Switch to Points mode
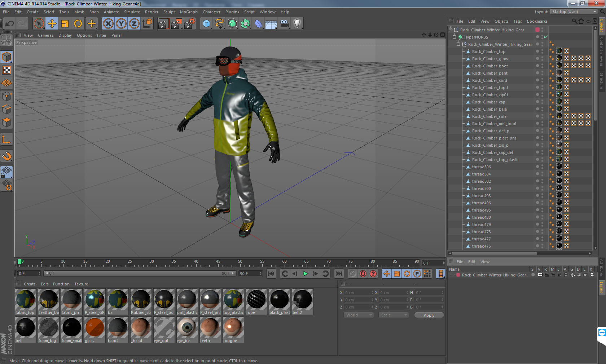606x364 pixels. tap(6, 96)
